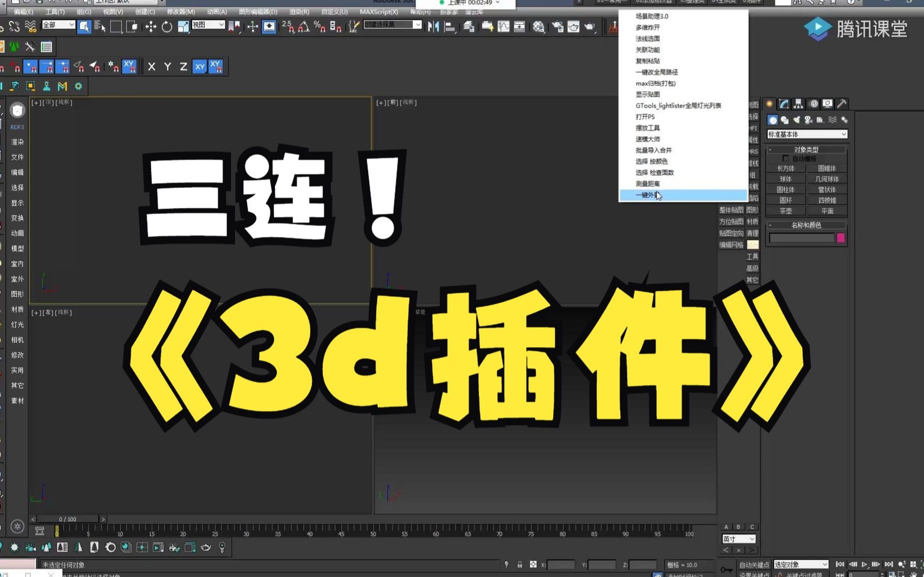Select the Select Object arrow tool
The width and height of the screenshot is (924, 577).
84,26
